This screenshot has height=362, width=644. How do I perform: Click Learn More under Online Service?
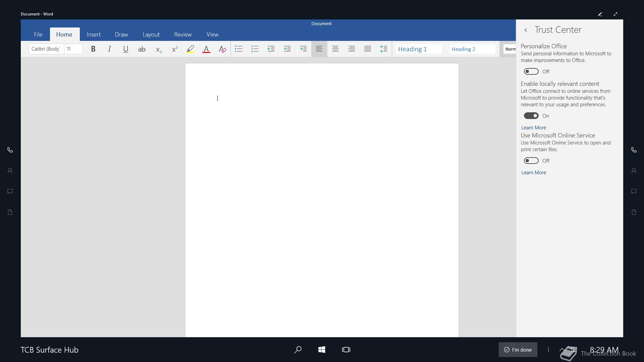(533, 173)
